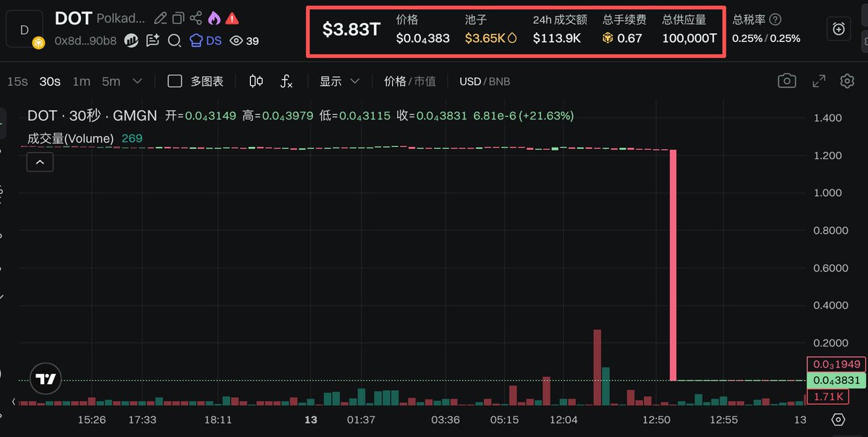Select the 15s timeframe
The image size is (868, 437).
17,81
